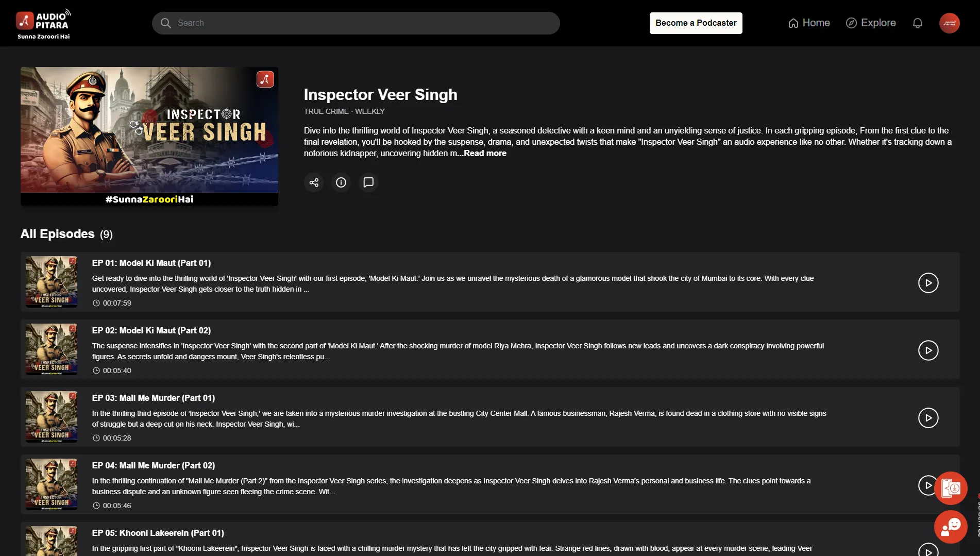The height and width of the screenshot is (556, 980).
Task: Play EP 01: Model Ki Maut (Part 01)
Action: click(x=928, y=283)
